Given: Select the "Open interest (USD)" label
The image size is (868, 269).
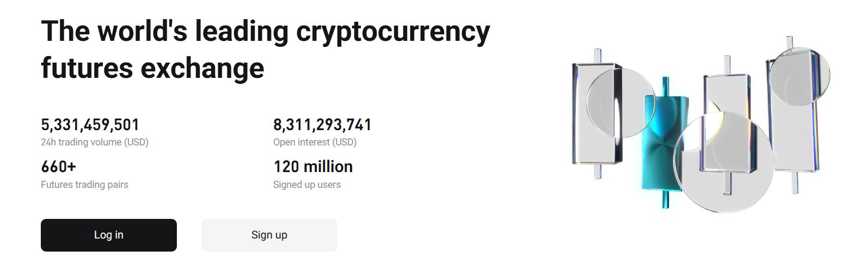Looking at the screenshot, I should click(x=315, y=142).
